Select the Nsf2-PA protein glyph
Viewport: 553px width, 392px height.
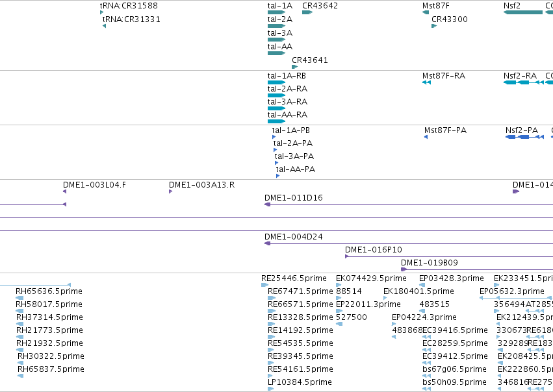coord(525,137)
